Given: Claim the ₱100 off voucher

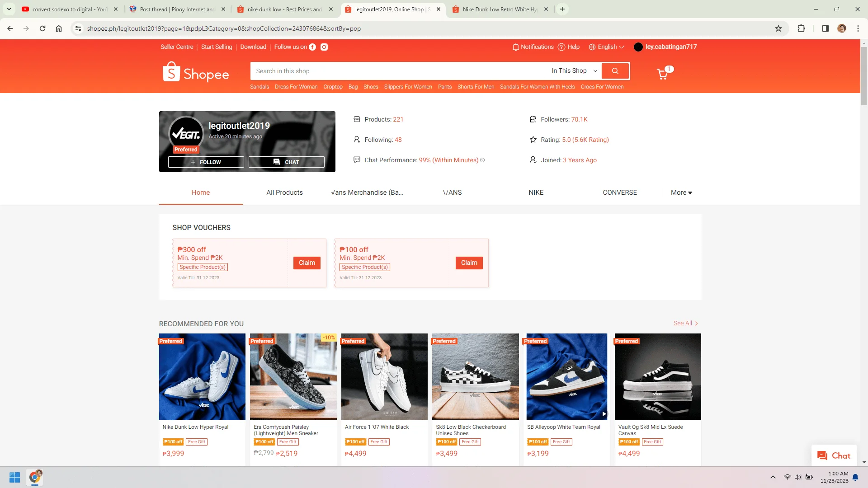Looking at the screenshot, I should pyautogui.click(x=469, y=263).
